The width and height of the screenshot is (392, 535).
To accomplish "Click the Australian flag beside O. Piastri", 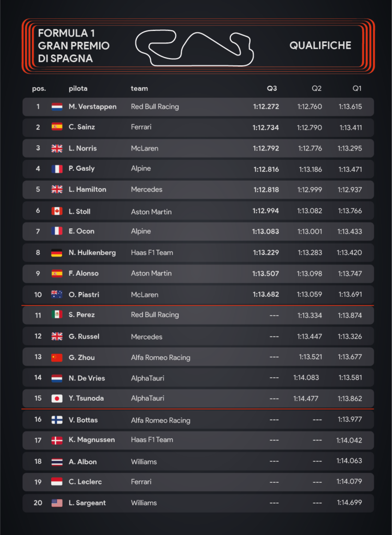I will point(57,295).
